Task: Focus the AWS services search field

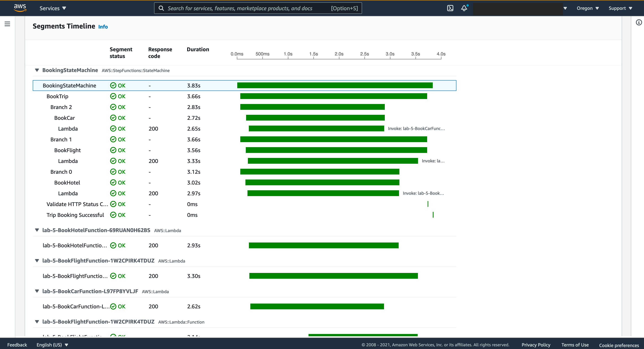Action: [258, 8]
